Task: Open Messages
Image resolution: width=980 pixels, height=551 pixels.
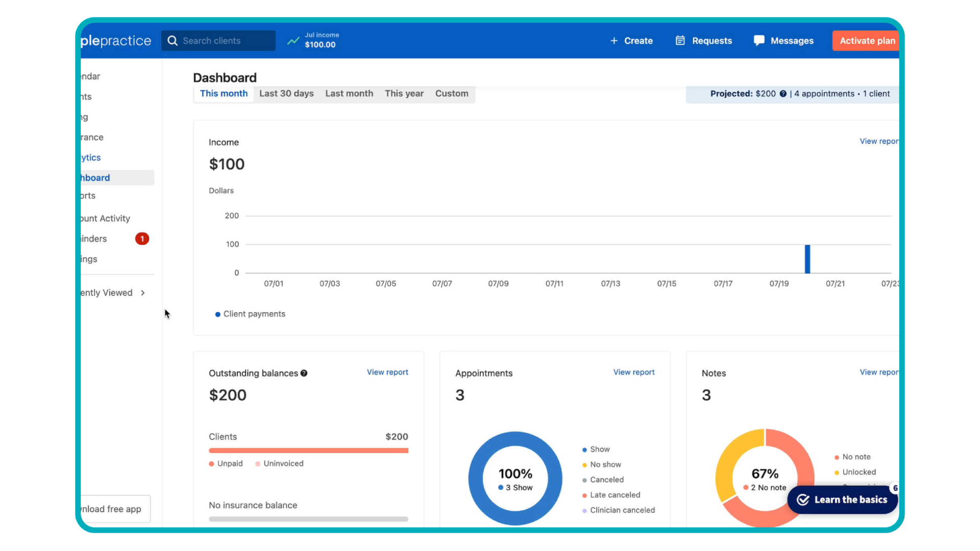Action: coord(783,41)
